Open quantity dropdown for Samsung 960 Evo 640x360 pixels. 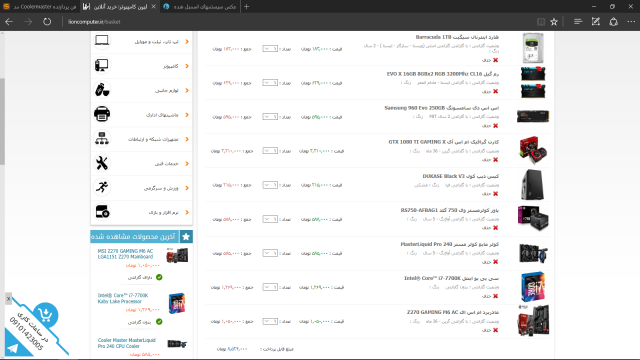pos(270,117)
